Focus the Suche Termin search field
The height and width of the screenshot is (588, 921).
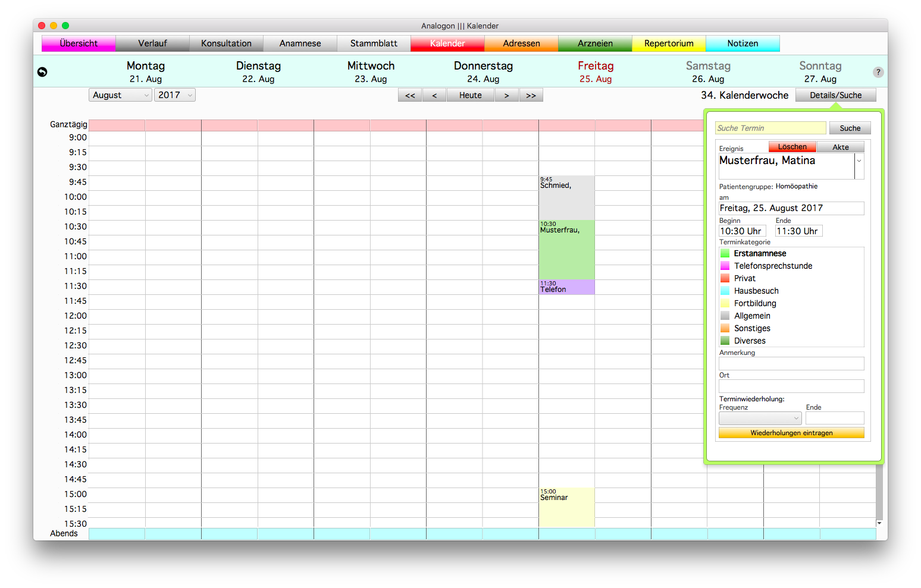[770, 128]
